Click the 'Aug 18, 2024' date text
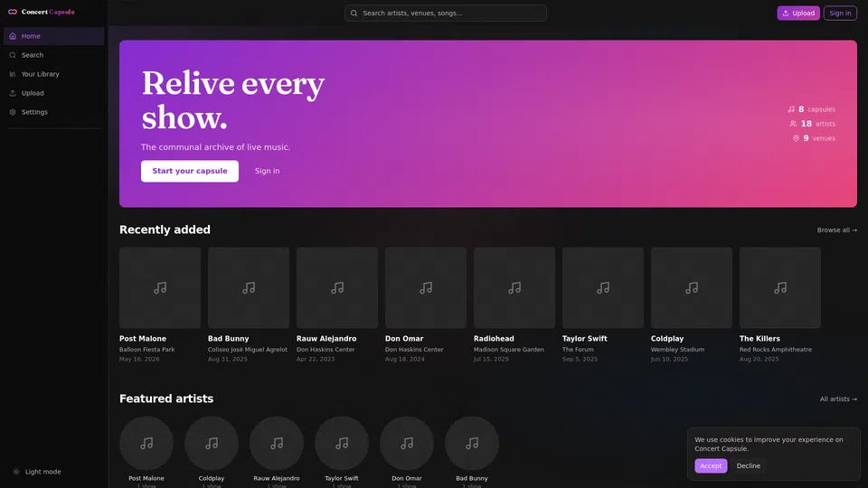The width and height of the screenshot is (868, 488). [x=405, y=359]
